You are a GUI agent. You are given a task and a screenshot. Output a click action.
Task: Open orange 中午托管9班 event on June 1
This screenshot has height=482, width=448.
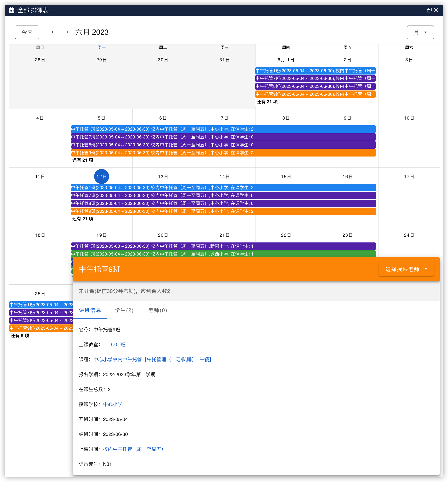coord(315,94)
